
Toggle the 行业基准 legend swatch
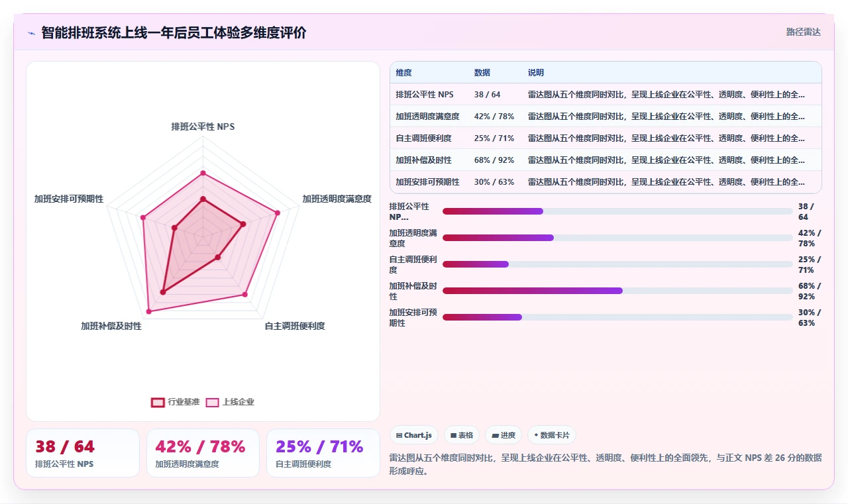(158, 402)
